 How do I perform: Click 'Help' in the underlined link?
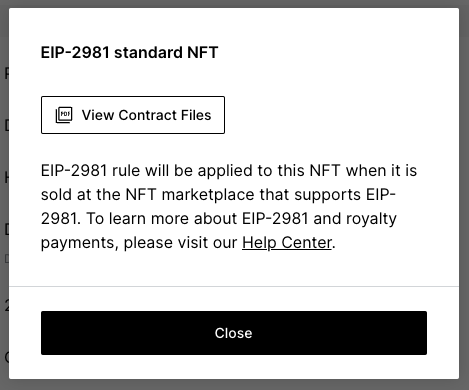(259, 242)
